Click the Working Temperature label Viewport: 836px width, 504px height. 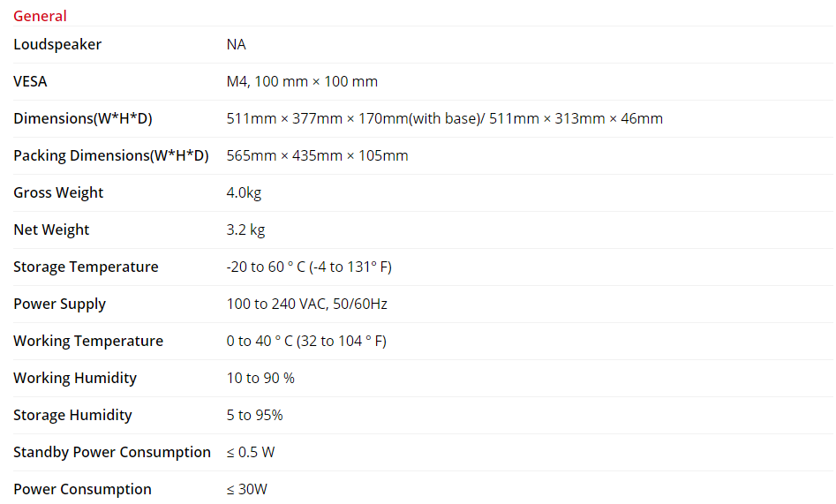88,341
